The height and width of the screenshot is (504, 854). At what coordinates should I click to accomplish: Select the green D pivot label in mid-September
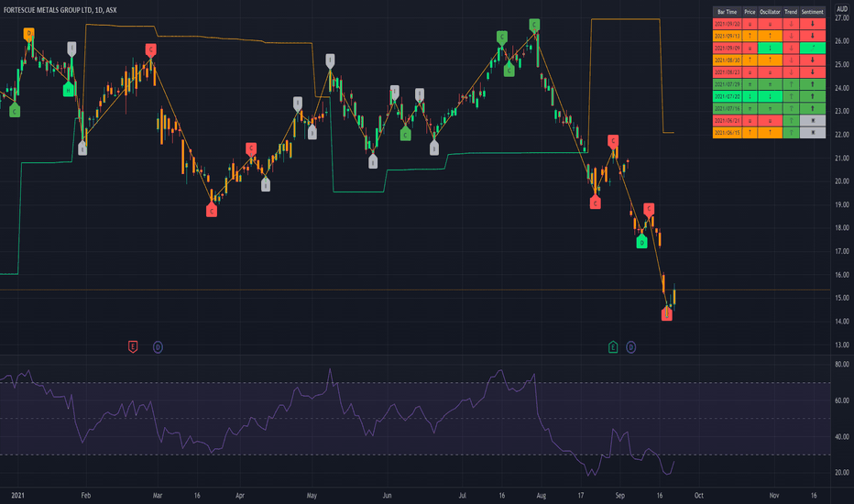pyautogui.click(x=641, y=241)
